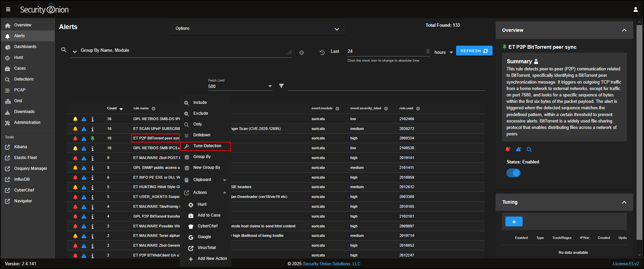Viewport: 644px width, 269px height.
Task: Click the crosshair icon beside query field
Action: pos(302,53)
